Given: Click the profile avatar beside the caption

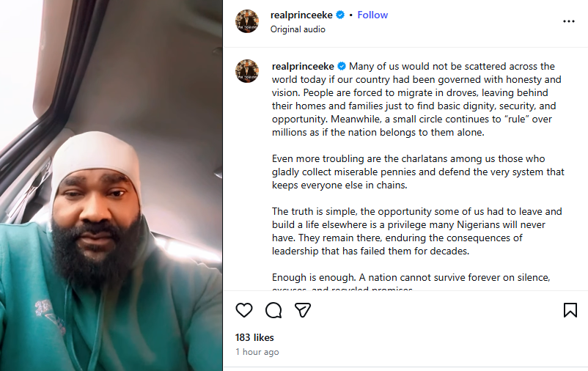Looking at the screenshot, I should [x=247, y=71].
